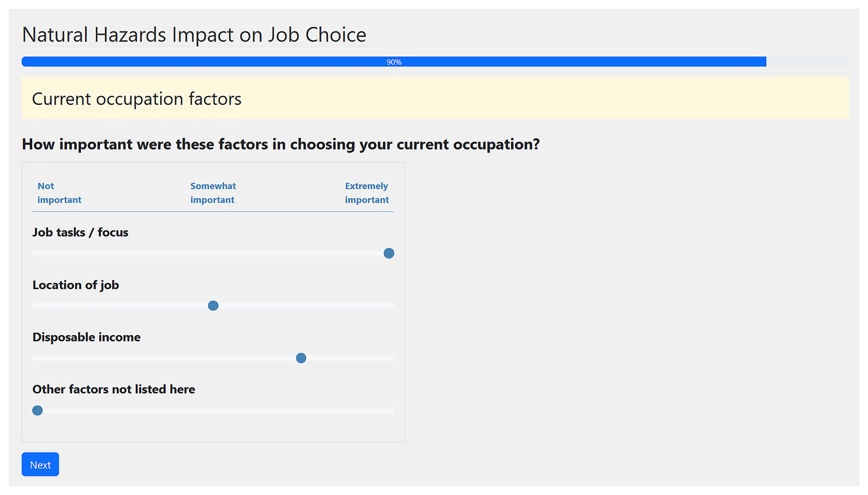This screenshot has height=495, width=868.
Task: Select the "Extremely important" scale label
Action: click(x=367, y=193)
